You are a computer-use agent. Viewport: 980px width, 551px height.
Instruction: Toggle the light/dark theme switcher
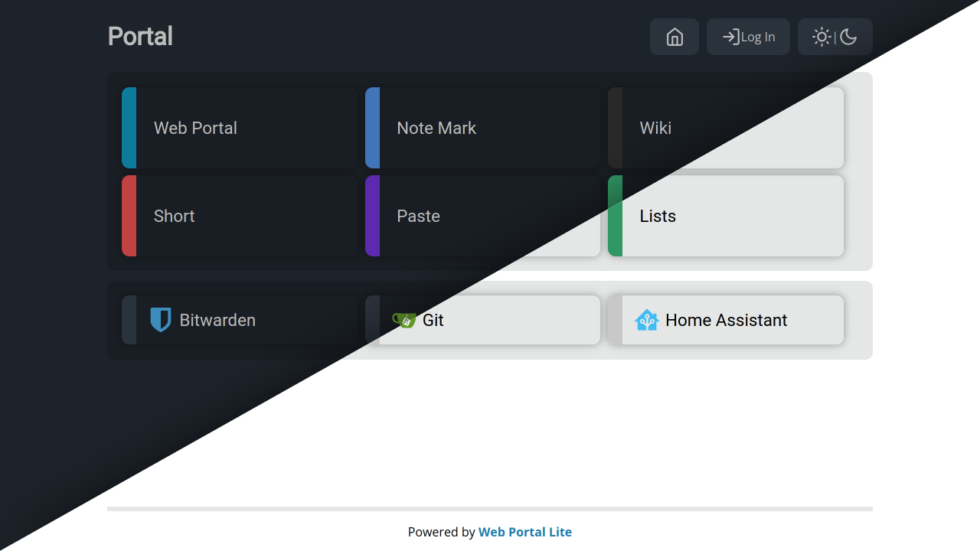[x=835, y=37]
